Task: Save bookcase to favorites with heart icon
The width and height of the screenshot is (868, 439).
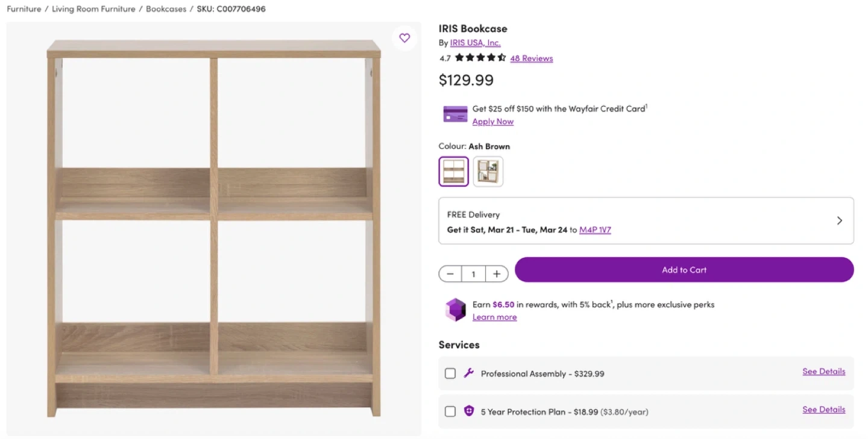Action: (x=404, y=38)
